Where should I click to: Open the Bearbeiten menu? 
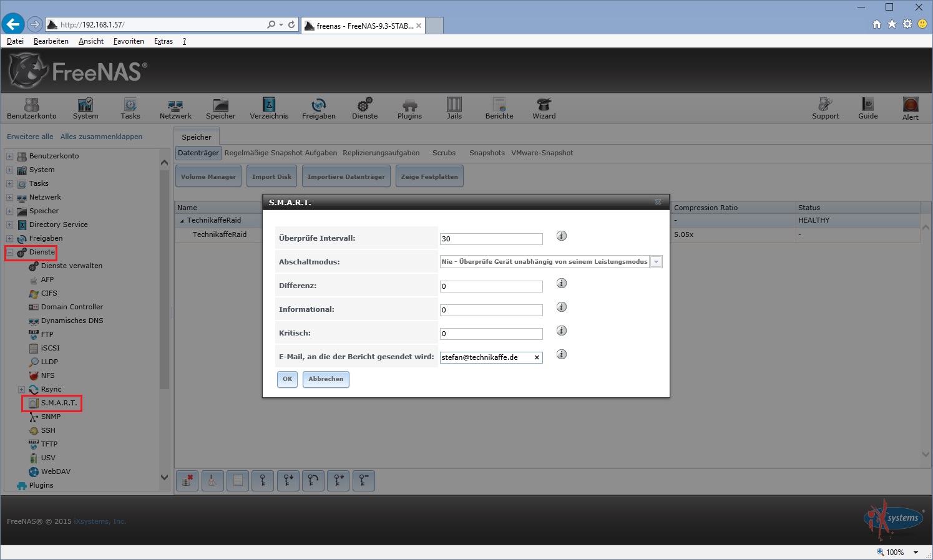pos(51,41)
